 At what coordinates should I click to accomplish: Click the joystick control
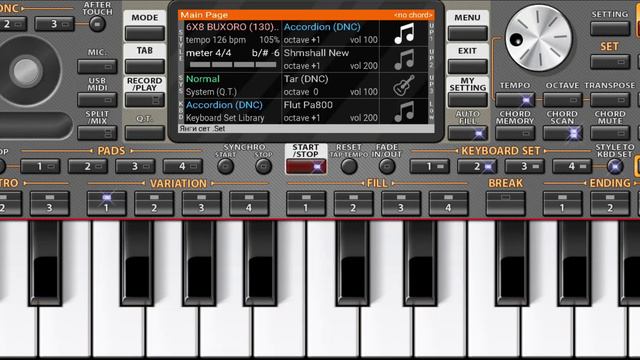25,70
